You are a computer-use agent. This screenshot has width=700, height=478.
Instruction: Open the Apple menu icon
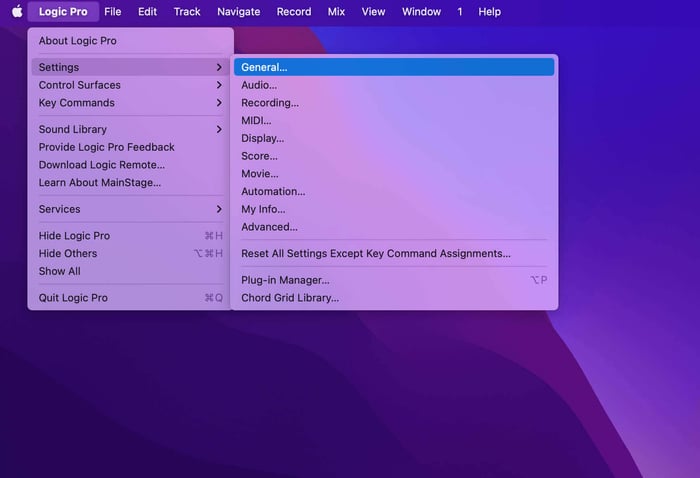pos(17,11)
